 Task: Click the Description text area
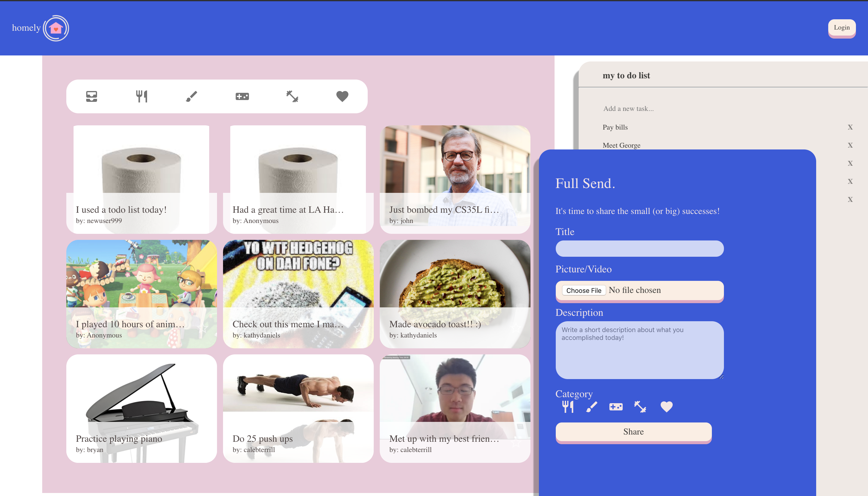pos(640,350)
